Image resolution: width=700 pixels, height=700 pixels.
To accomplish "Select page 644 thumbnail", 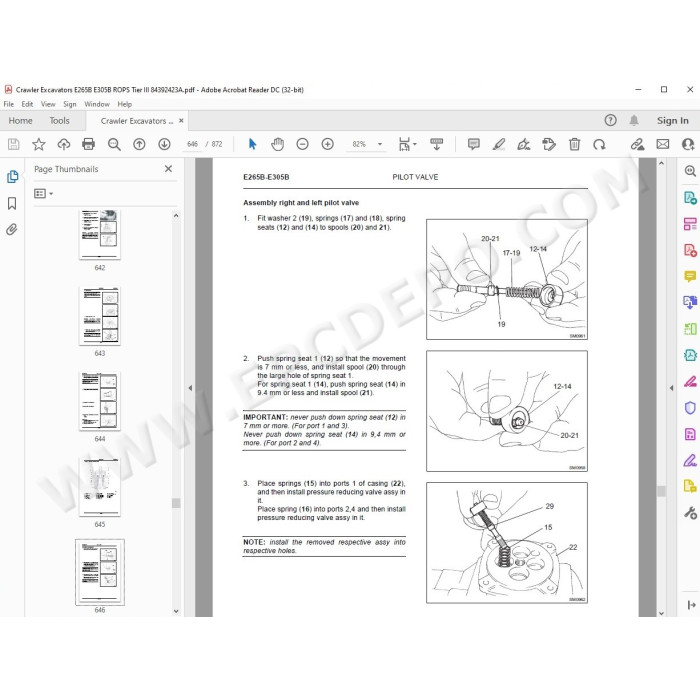I will [x=100, y=401].
